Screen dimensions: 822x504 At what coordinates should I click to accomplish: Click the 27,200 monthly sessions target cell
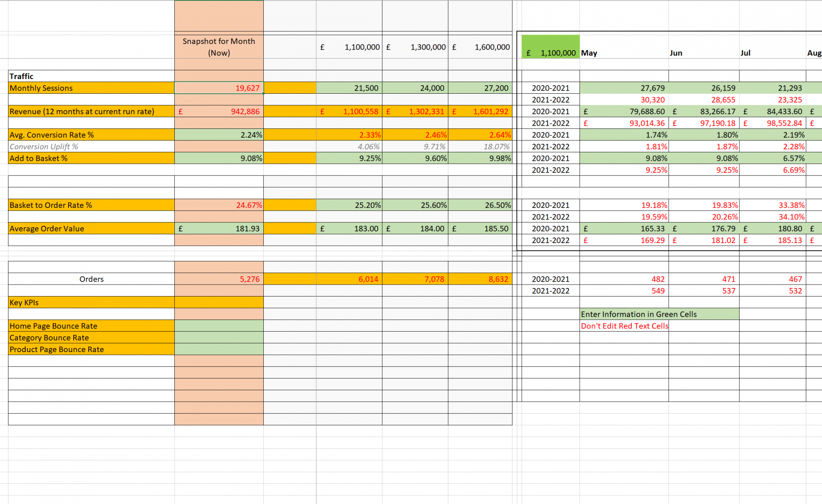pyautogui.click(x=480, y=88)
